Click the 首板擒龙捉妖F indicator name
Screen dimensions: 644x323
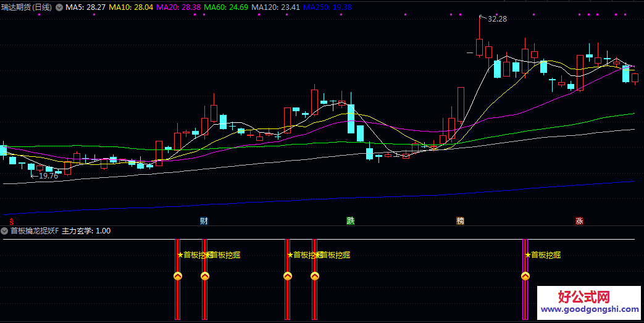coord(35,231)
